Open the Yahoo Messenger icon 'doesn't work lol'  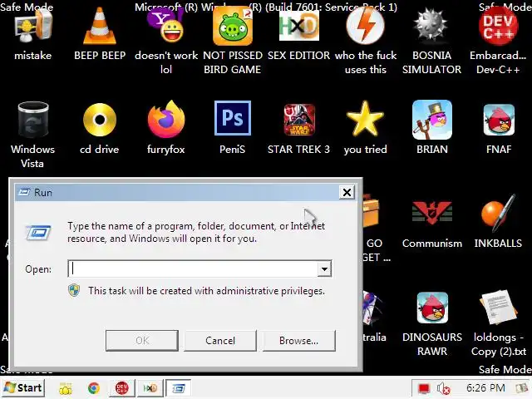pos(166,26)
